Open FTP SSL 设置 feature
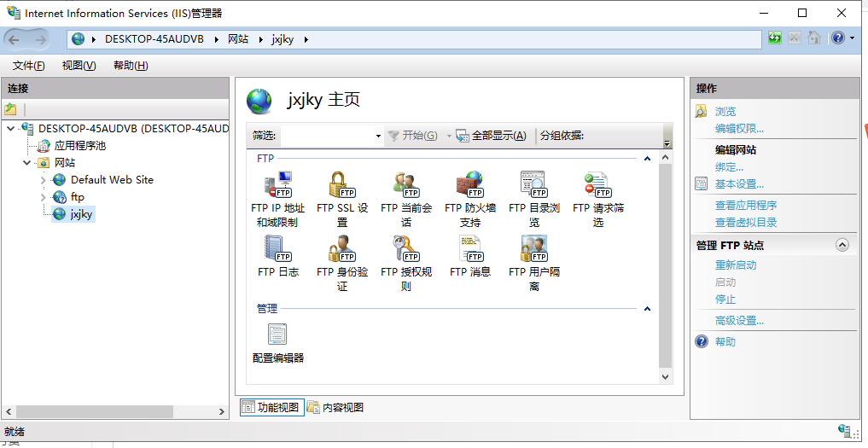The height and width of the screenshot is (448, 868). (342, 199)
